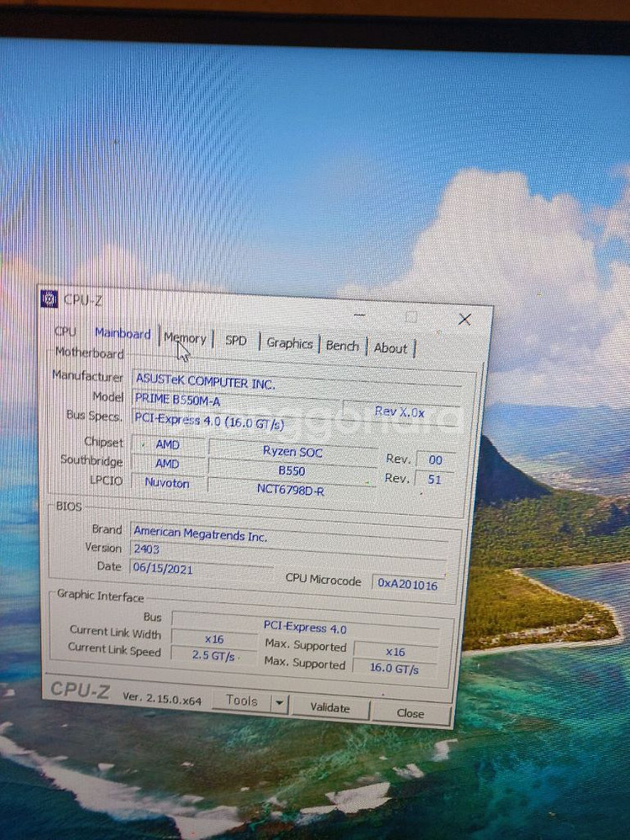Click the CPU-Z app icon in title bar
The height and width of the screenshot is (840, 630).
click(49, 299)
